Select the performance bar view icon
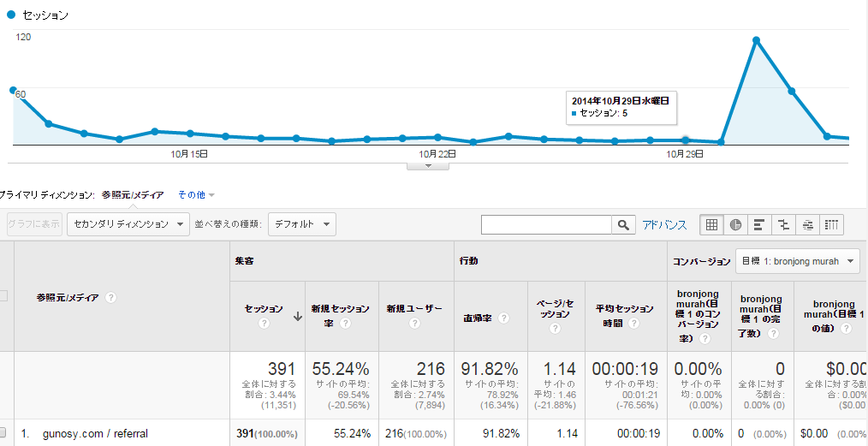The width and height of the screenshot is (868, 446). 758,225
